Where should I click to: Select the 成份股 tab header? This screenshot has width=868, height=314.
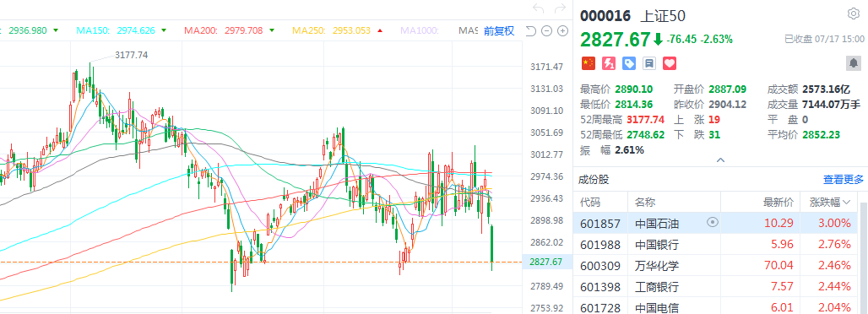[594, 180]
